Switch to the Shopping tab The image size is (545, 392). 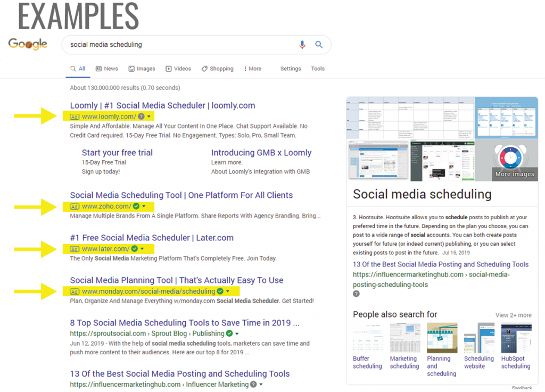[x=218, y=69]
